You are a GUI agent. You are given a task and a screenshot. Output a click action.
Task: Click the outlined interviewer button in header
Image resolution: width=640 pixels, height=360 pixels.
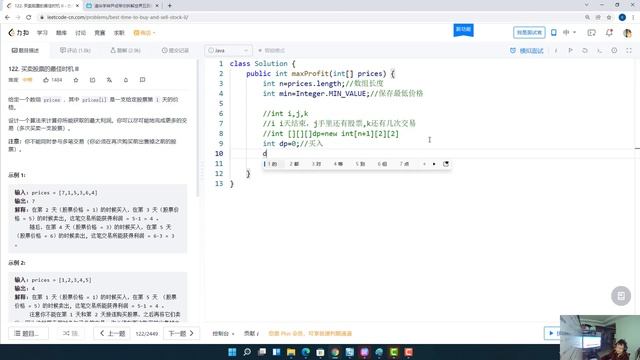pyautogui.click(x=529, y=33)
